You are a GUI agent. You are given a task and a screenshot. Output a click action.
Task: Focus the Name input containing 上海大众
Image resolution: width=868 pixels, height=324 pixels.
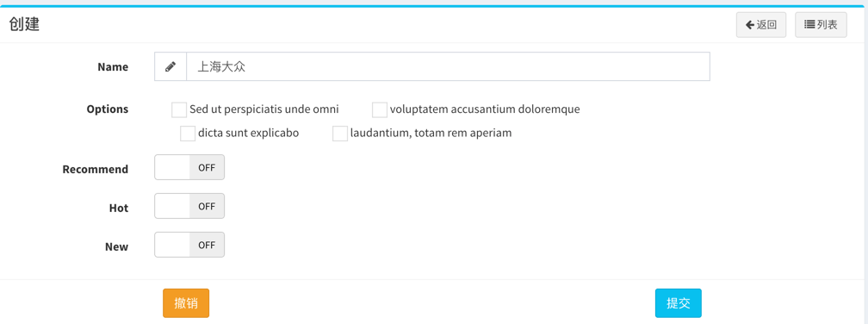coord(448,67)
